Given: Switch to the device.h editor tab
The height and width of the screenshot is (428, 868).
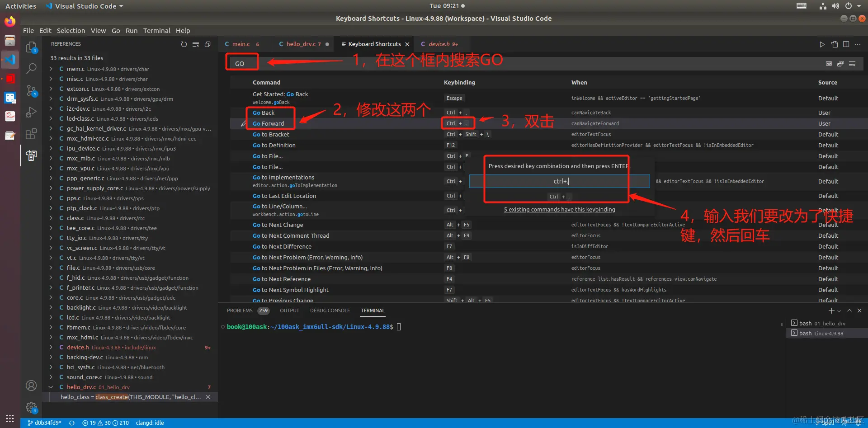Looking at the screenshot, I should tap(441, 44).
